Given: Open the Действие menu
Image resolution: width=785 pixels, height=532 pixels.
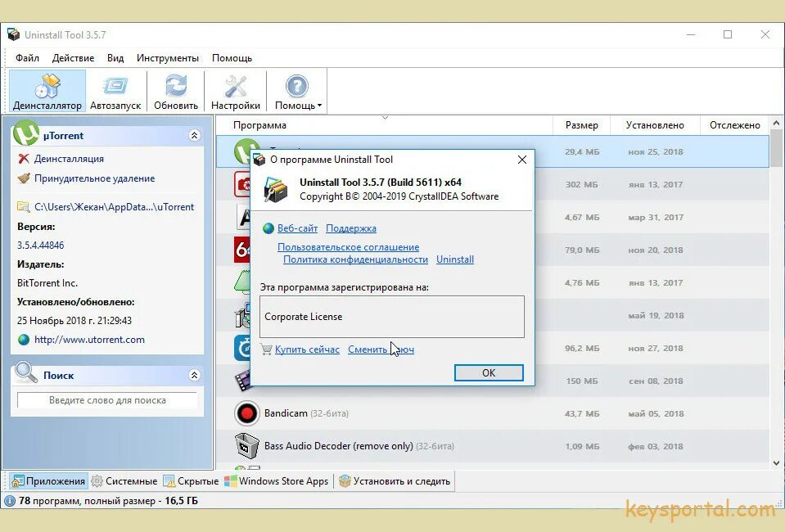Looking at the screenshot, I should pyautogui.click(x=73, y=58).
